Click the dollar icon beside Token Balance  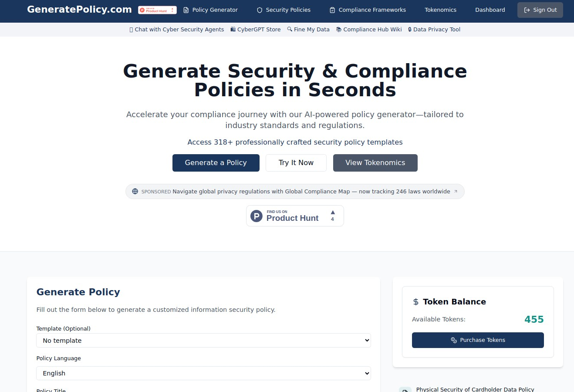click(x=415, y=301)
